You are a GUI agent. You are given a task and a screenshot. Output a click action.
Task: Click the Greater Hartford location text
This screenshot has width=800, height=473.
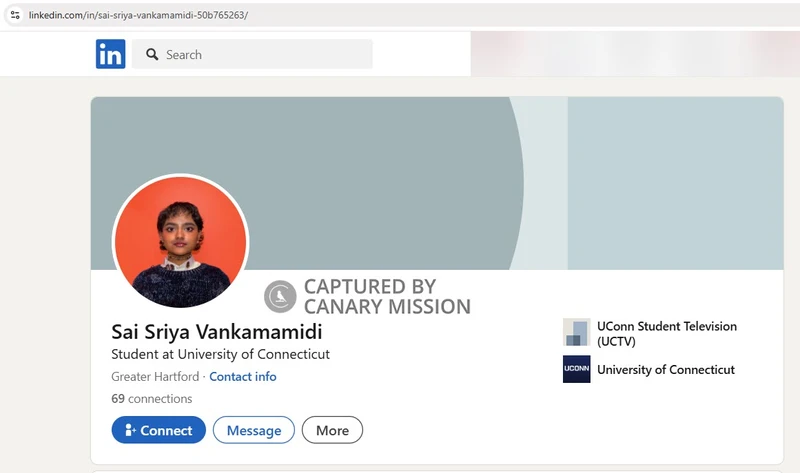click(155, 377)
